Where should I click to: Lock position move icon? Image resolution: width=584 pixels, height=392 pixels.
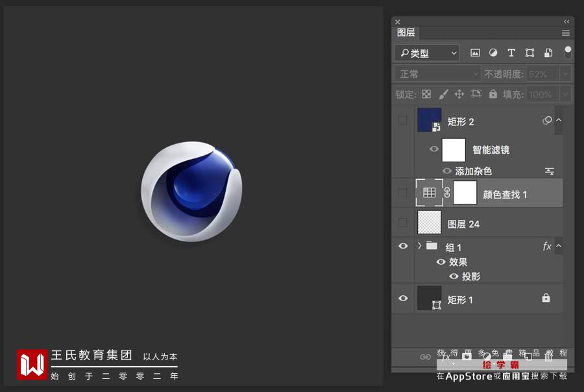459,94
